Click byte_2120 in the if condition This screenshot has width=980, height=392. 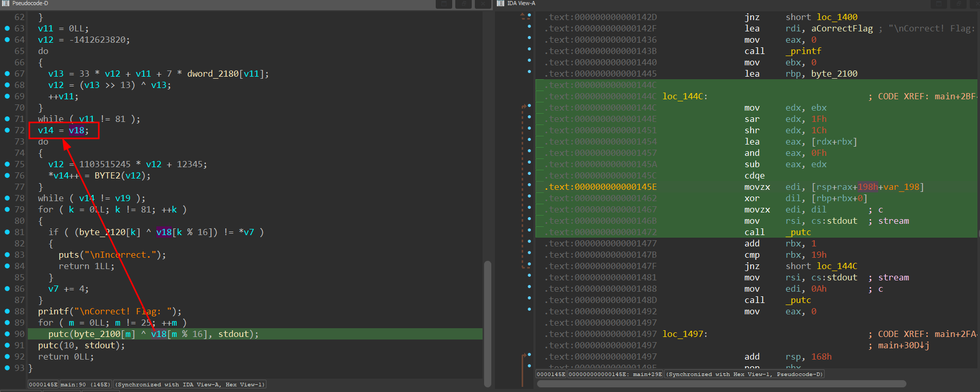tap(102, 232)
